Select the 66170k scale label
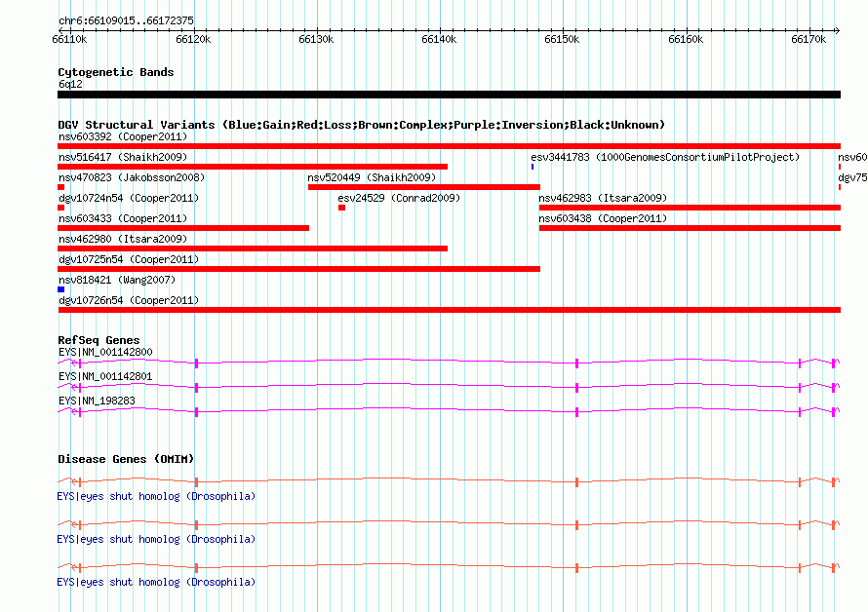 [809, 39]
